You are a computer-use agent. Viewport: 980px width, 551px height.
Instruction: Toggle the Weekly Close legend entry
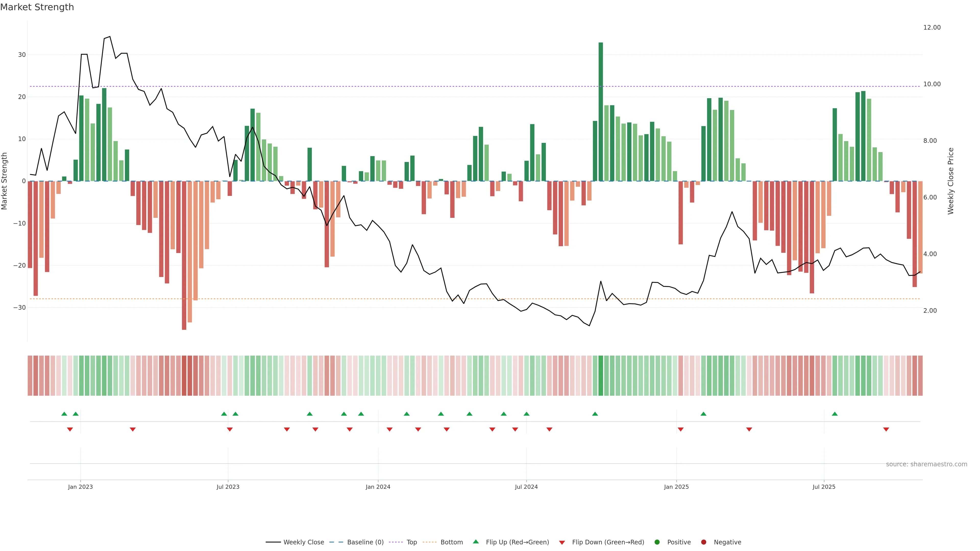[303, 542]
